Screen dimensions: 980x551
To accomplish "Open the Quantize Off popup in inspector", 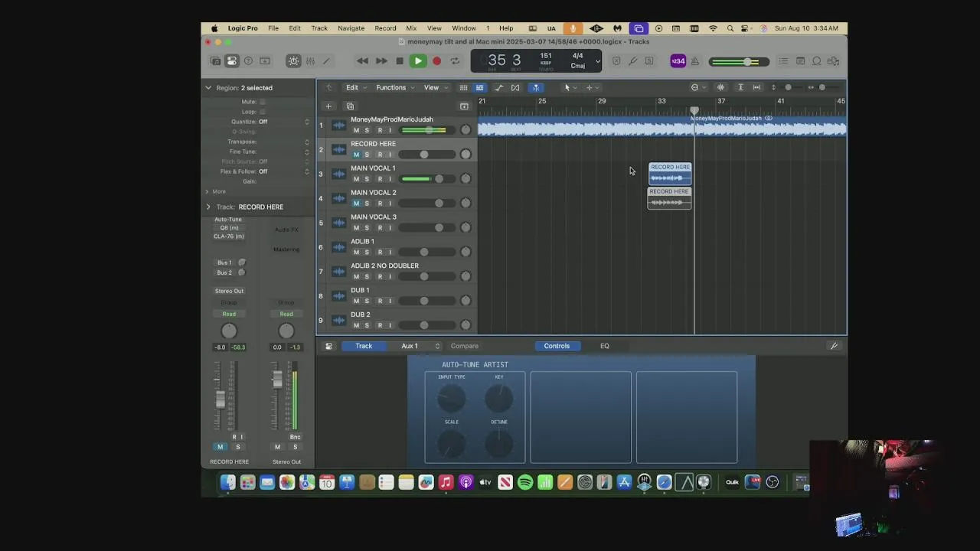I will pyautogui.click(x=283, y=122).
